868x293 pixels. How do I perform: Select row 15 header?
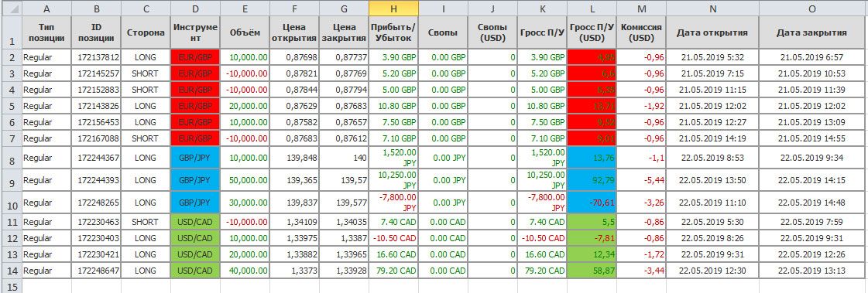(x=11, y=286)
